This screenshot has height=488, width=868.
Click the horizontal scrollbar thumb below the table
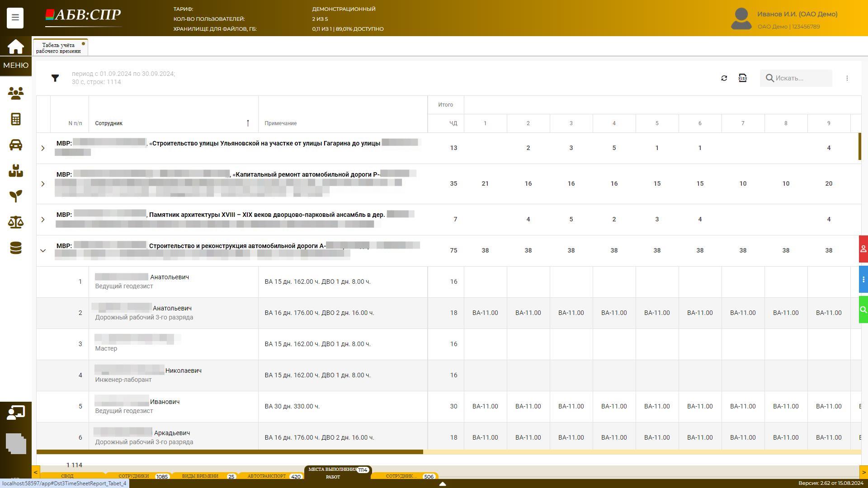click(x=230, y=452)
